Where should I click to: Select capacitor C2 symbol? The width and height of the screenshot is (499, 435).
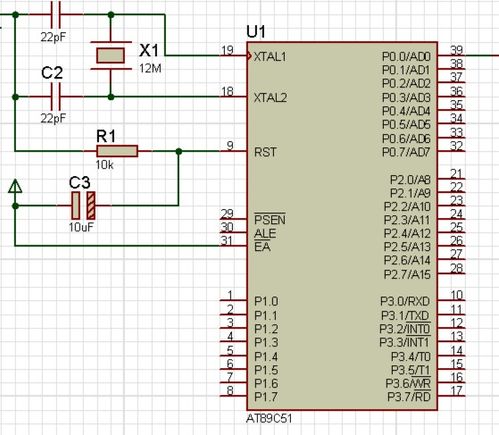point(55,97)
